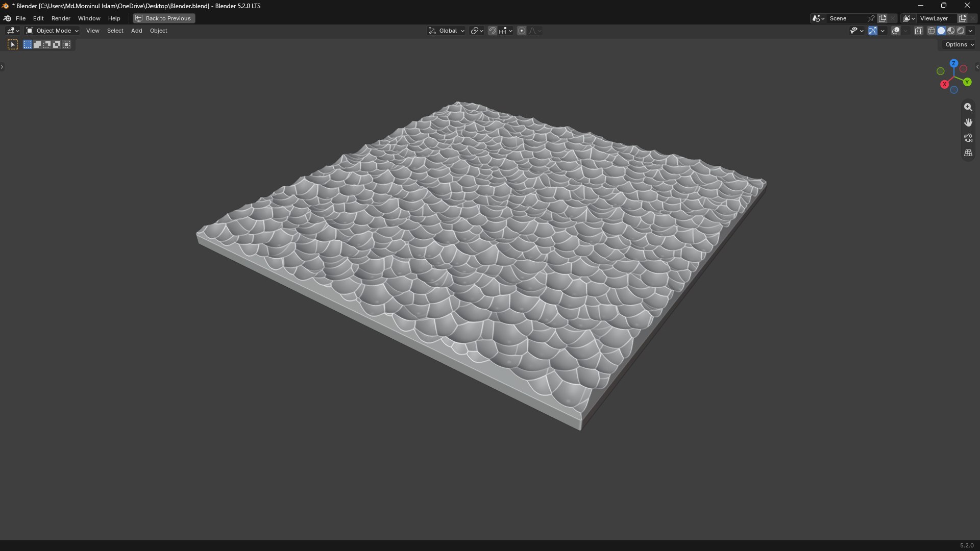Click the New Scene duplicate icon
This screenshot has width=980, height=551.
click(883, 18)
